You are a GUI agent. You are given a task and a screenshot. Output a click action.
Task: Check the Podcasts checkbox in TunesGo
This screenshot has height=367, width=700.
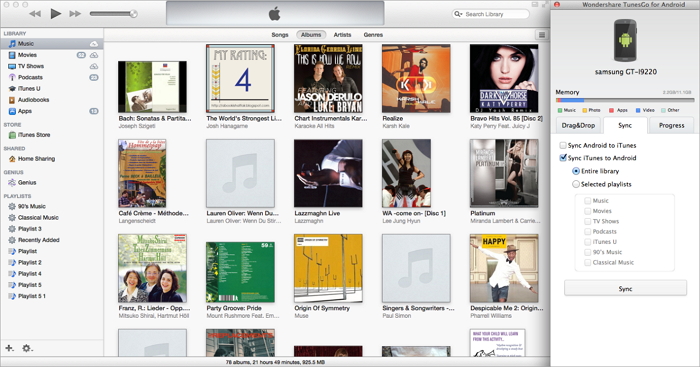588,232
